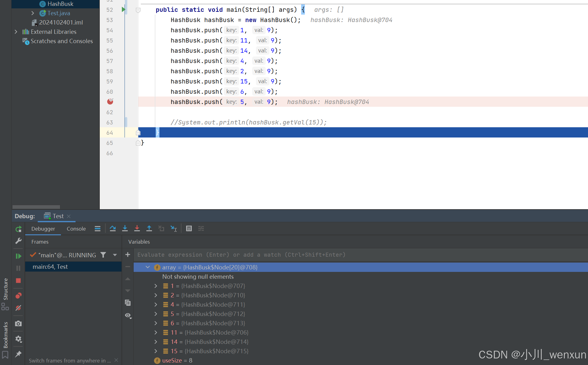This screenshot has height=365, width=588.
Task: Collapse the main method fold marker
Action: 138,10
